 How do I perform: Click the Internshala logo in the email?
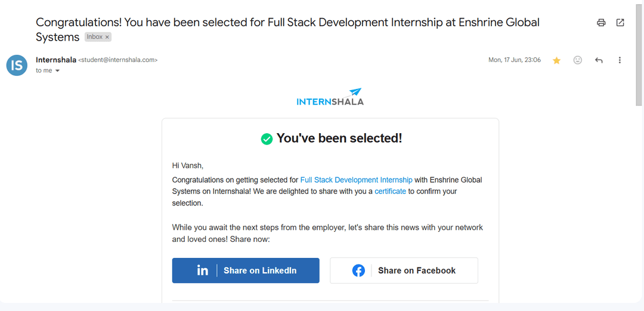[330, 97]
